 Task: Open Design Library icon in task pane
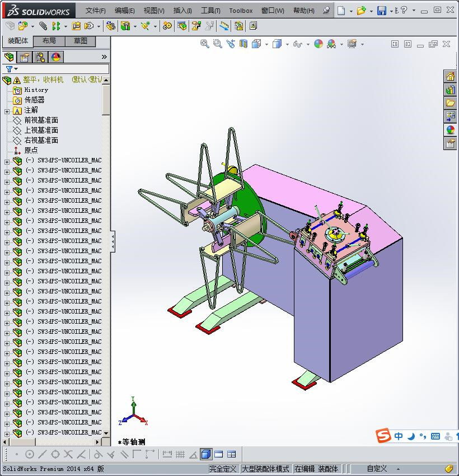[450, 90]
